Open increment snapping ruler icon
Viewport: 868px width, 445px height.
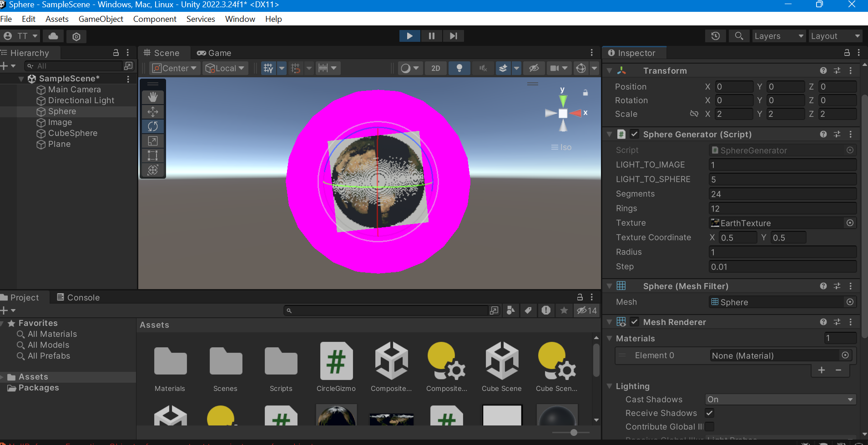pos(323,68)
